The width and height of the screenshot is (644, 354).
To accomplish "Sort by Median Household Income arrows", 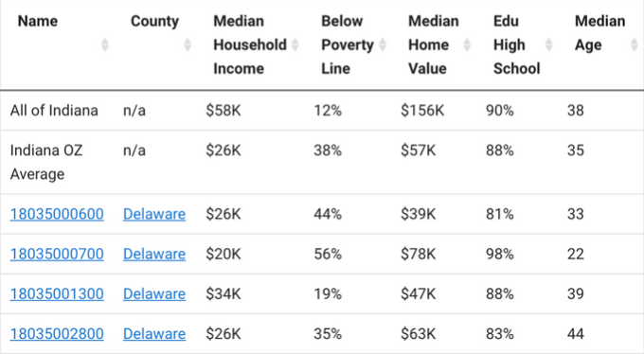I will coord(295,44).
